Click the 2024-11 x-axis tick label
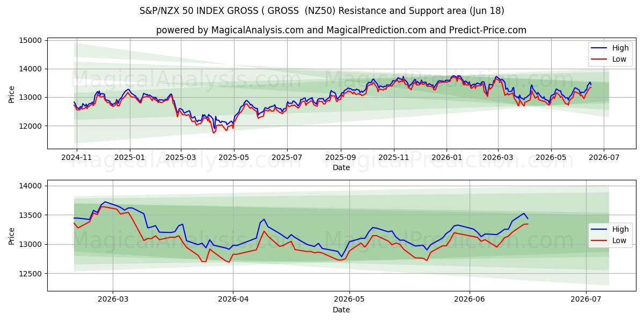The image size is (644, 322). pos(76,158)
